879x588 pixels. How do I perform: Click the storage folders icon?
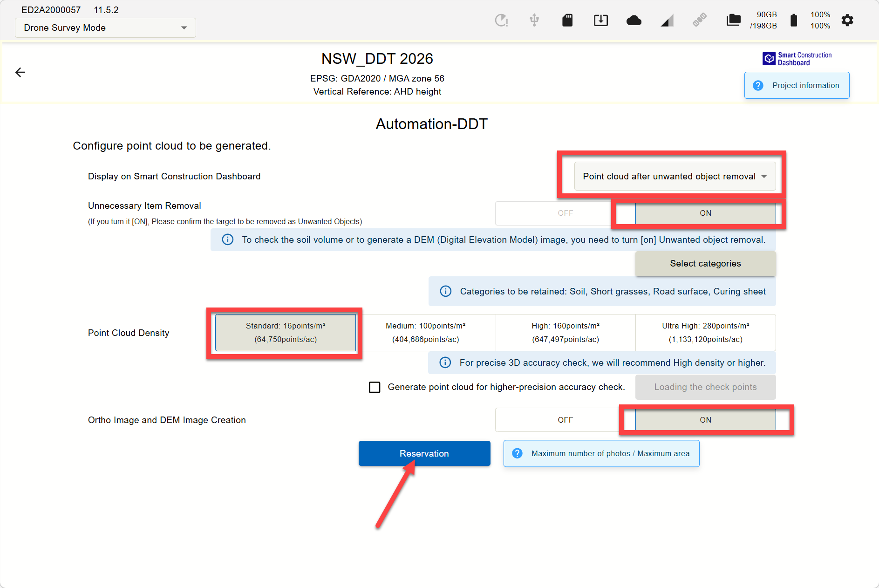[733, 20]
